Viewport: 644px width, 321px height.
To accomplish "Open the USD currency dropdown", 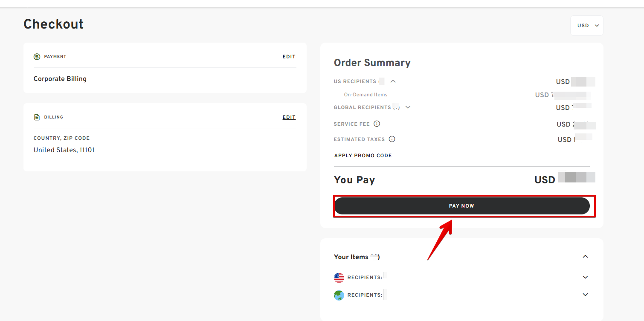I will [587, 26].
